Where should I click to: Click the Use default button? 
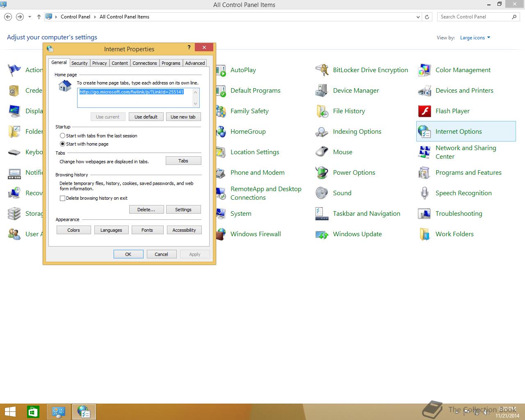click(x=146, y=117)
